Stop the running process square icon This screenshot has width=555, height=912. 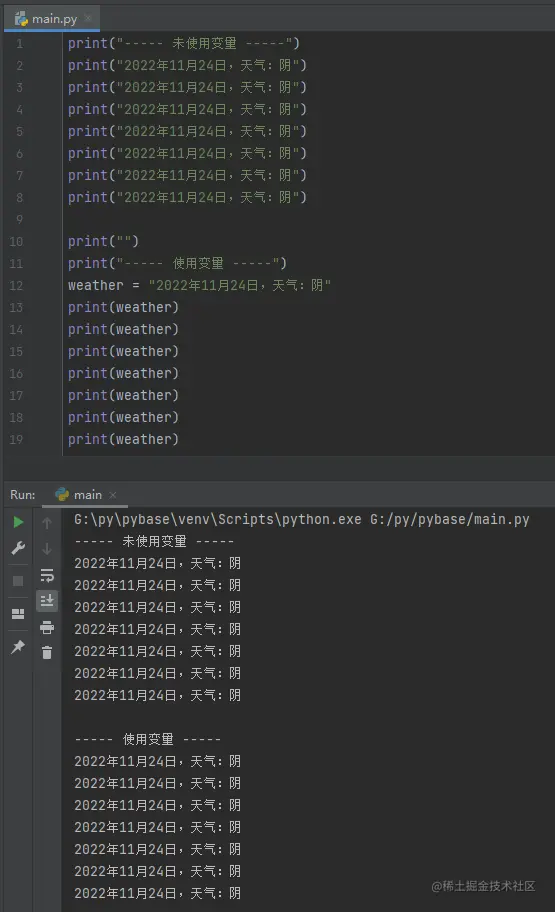pos(18,581)
